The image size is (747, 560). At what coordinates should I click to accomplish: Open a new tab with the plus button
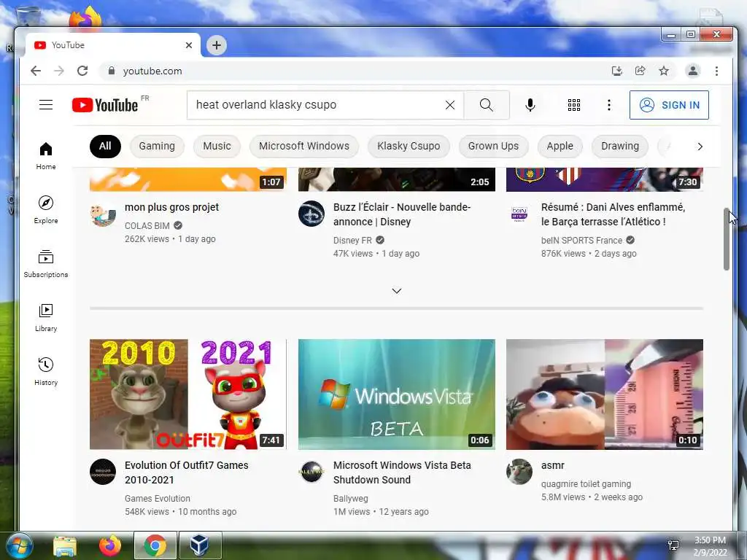(216, 45)
